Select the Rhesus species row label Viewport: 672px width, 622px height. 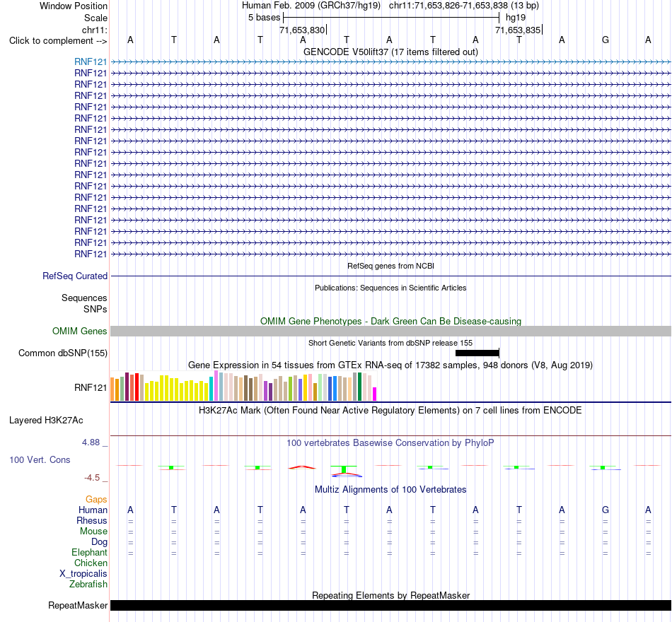[92, 520]
